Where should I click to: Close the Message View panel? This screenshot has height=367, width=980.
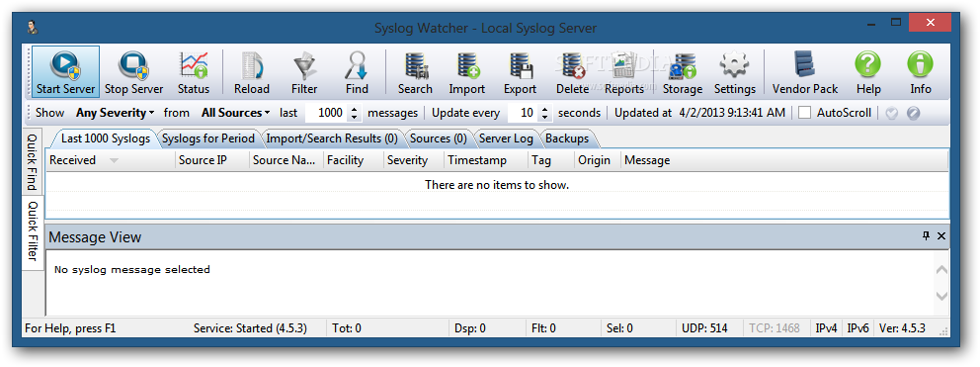941,236
